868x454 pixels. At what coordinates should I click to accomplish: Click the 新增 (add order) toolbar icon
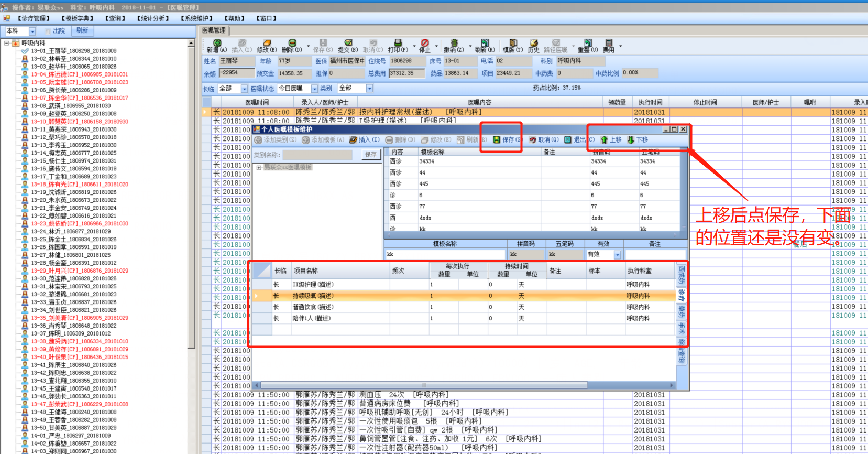(x=216, y=44)
